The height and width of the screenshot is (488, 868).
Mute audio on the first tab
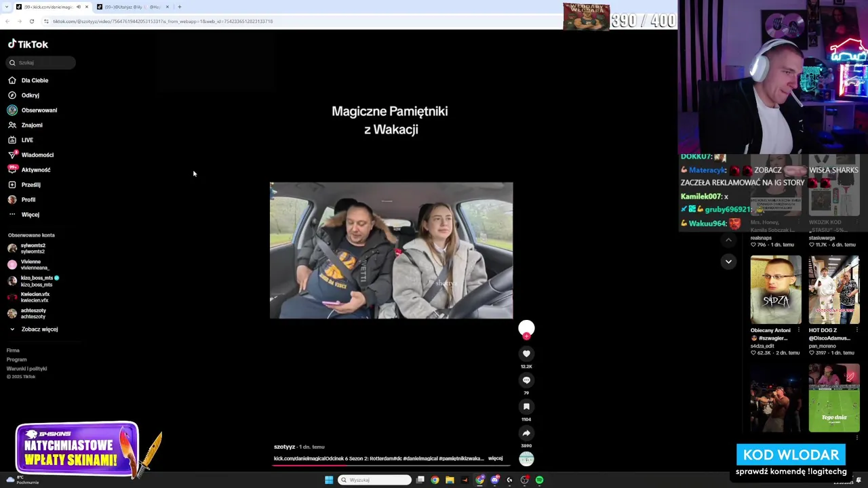(78, 7)
